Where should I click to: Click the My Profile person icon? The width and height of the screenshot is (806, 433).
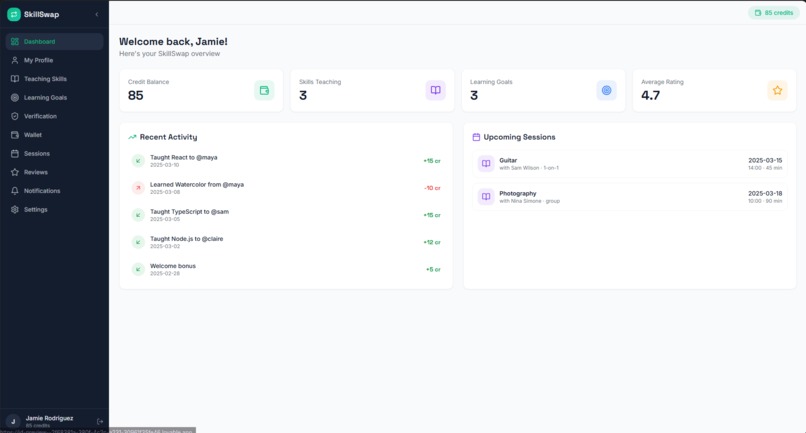[15, 60]
